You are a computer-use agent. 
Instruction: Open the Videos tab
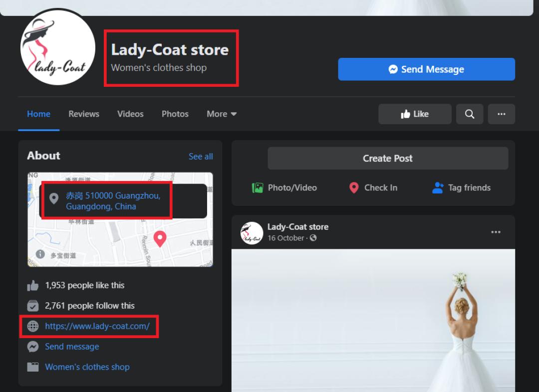(130, 114)
